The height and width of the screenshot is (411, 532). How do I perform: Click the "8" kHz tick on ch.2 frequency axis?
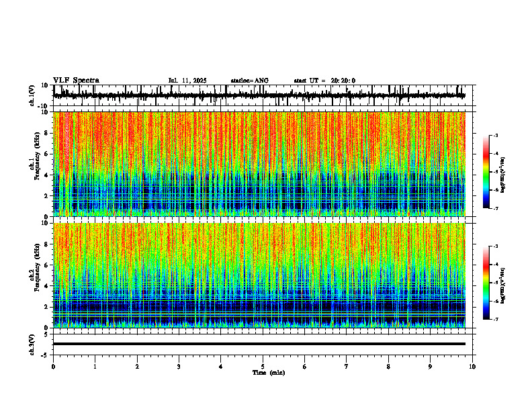[x=47, y=244]
